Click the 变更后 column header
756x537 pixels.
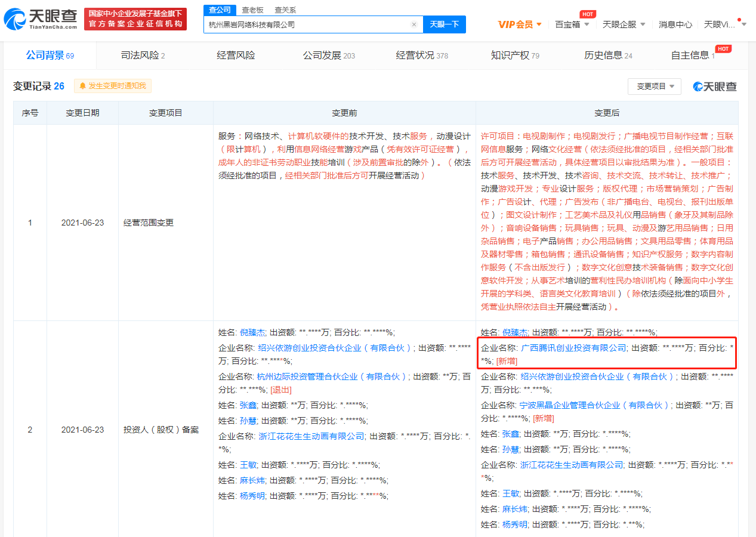point(607,113)
